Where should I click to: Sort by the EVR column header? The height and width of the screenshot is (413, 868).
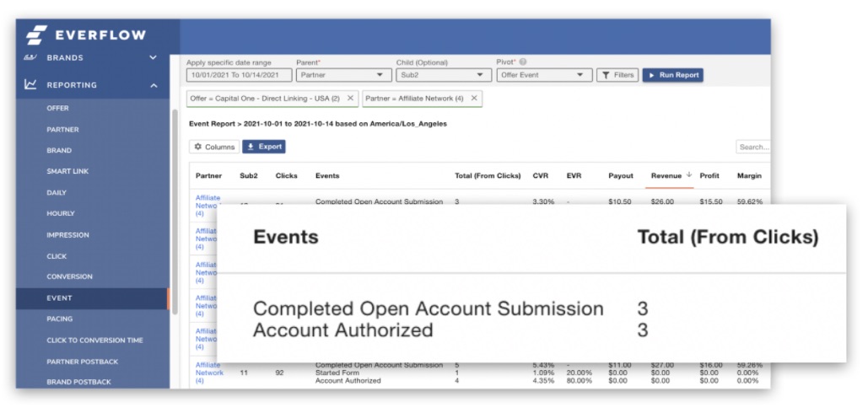click(574, 176)
